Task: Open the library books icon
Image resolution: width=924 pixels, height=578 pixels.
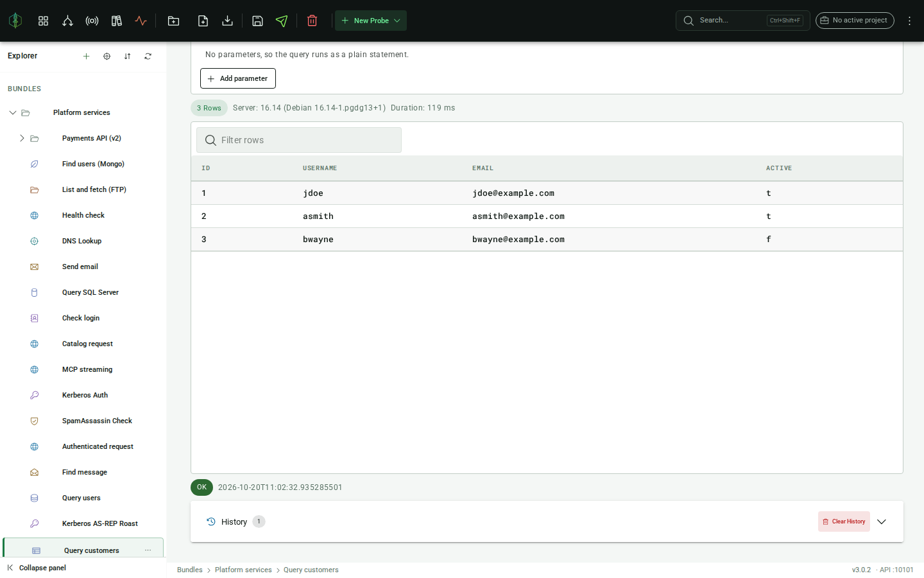Action: coord(116,21)
